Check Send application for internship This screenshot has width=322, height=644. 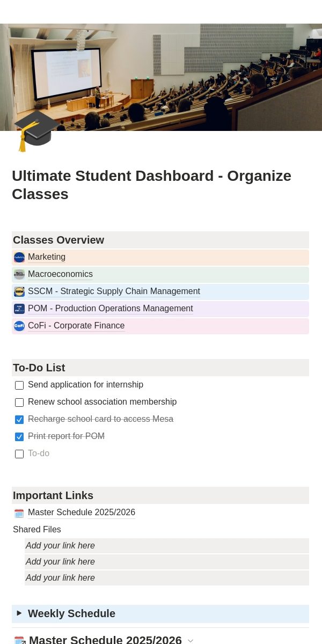tap(19, 385)
